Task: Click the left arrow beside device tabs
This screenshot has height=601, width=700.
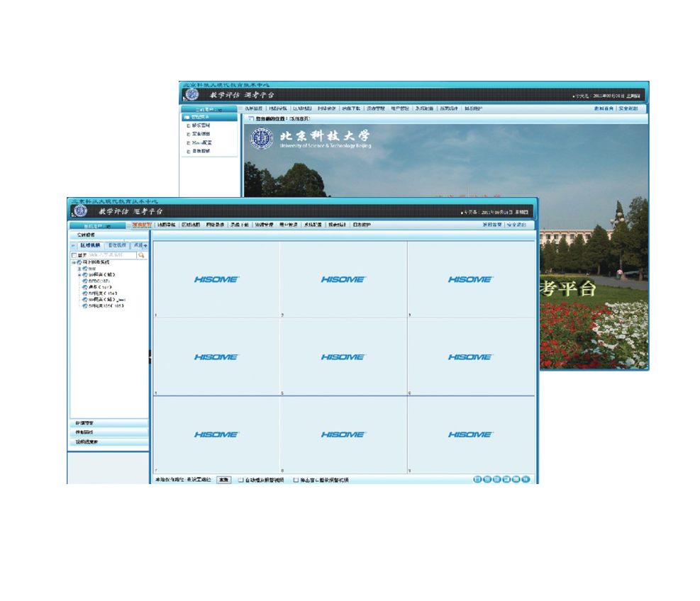Action: [72, 245]
